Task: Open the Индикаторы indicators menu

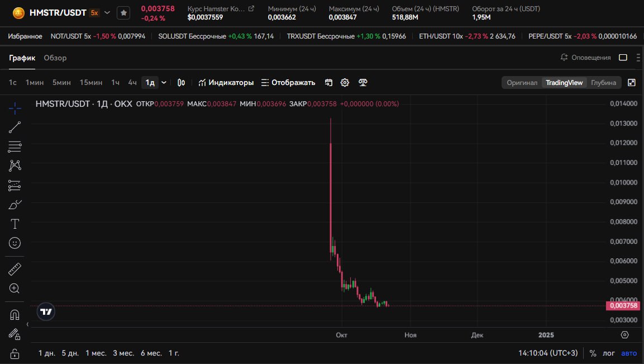Action: (x=226, y=83)
